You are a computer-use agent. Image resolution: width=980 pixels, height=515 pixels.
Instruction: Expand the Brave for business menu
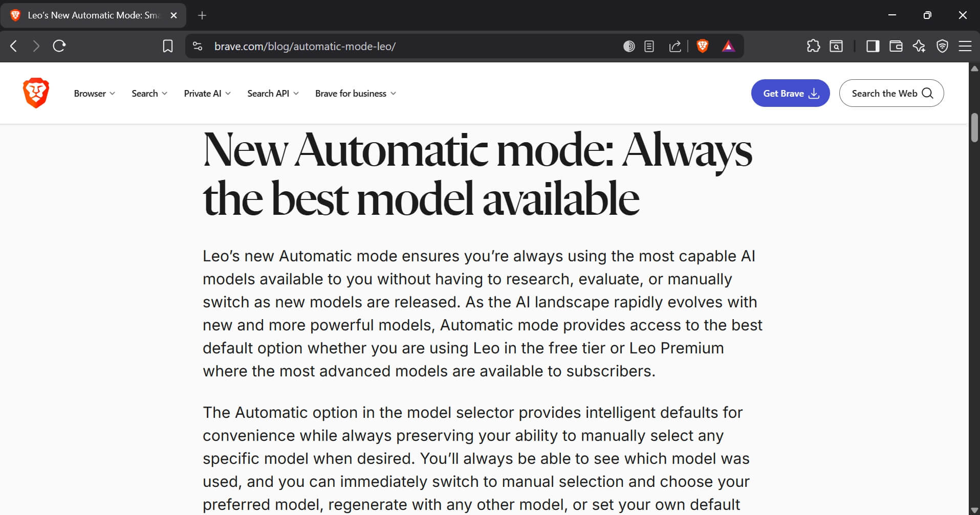[x=355, y=93]
